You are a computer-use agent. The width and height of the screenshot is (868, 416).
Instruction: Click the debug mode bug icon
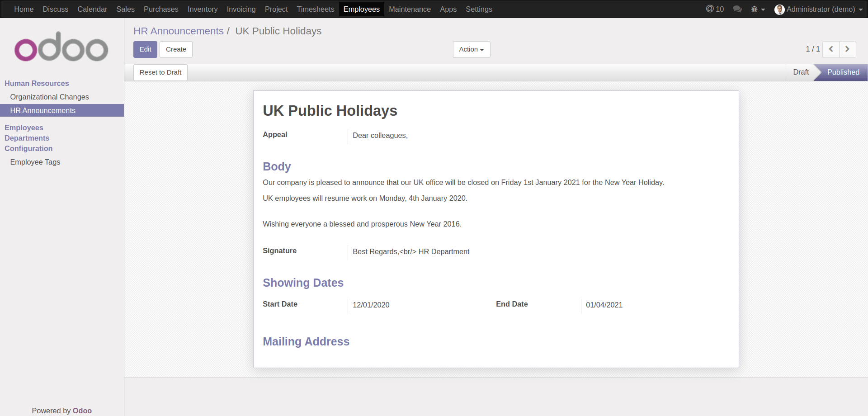click(755, 9)
